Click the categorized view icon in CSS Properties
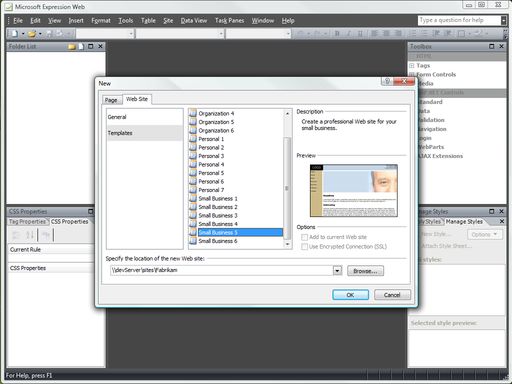Viewport: 512px width, 384px height. point(16,235)
